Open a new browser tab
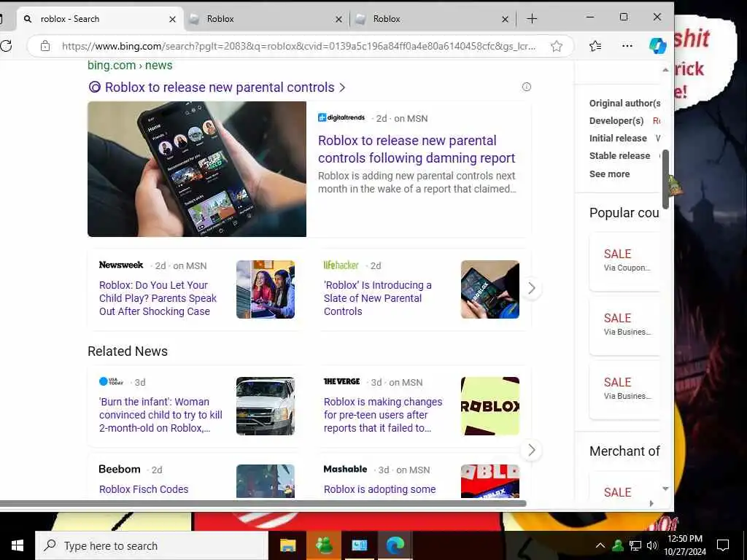747x560 pixels. point(532,19)
